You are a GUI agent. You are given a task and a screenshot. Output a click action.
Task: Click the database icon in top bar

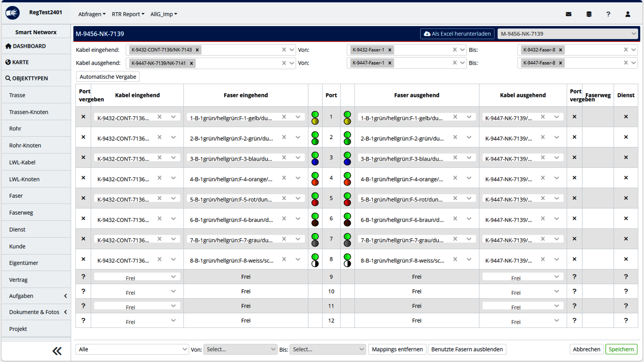pos(589,14)
